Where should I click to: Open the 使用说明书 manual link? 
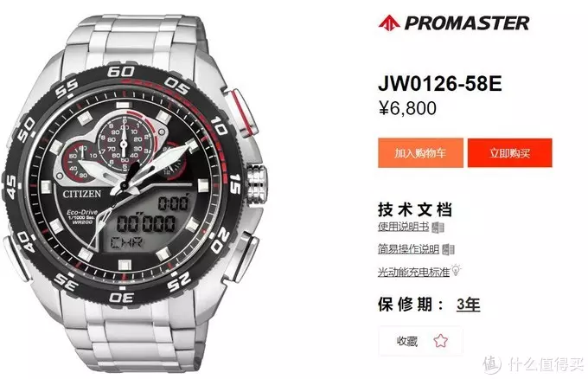pyautogui.click(x=404, y=227)
